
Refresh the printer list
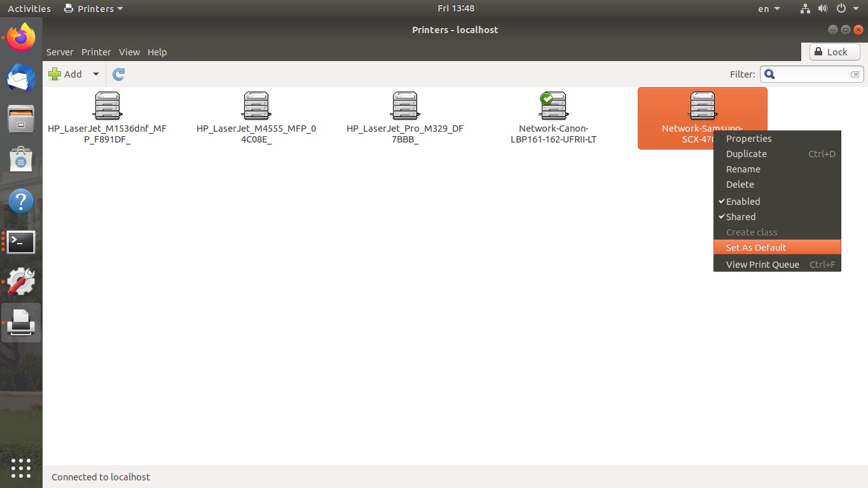[118, 74]
